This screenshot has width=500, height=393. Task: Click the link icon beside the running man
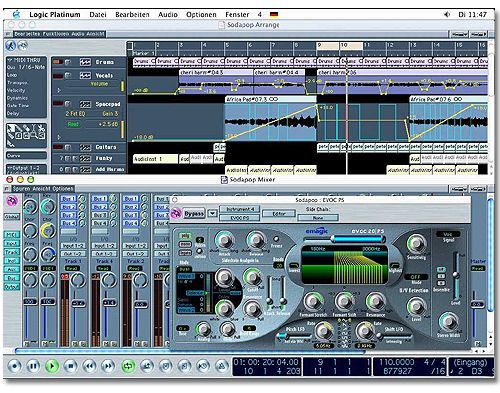coord(23,46)
